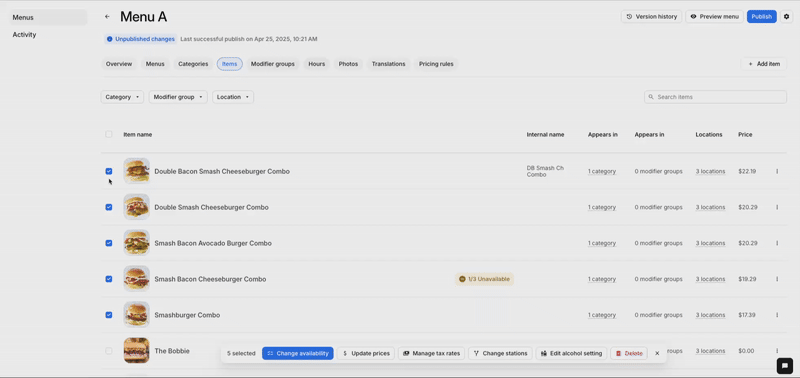Click the Smashburger Combo thumbnail

[137, 315]
